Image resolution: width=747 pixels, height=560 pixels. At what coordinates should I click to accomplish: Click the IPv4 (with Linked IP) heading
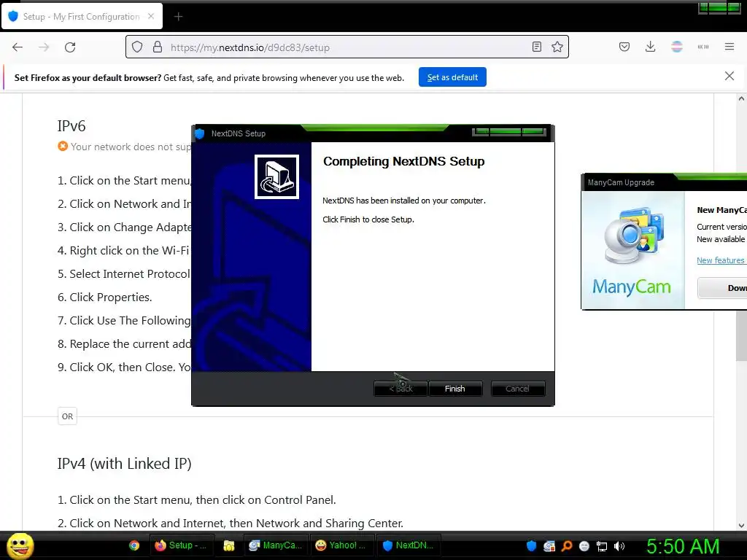click(x=124, y=463)
